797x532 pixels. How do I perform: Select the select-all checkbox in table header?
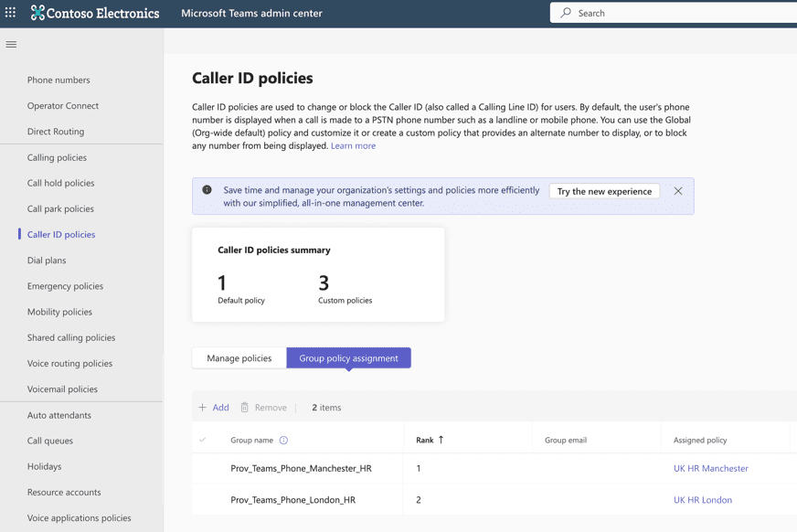(203, 440)
